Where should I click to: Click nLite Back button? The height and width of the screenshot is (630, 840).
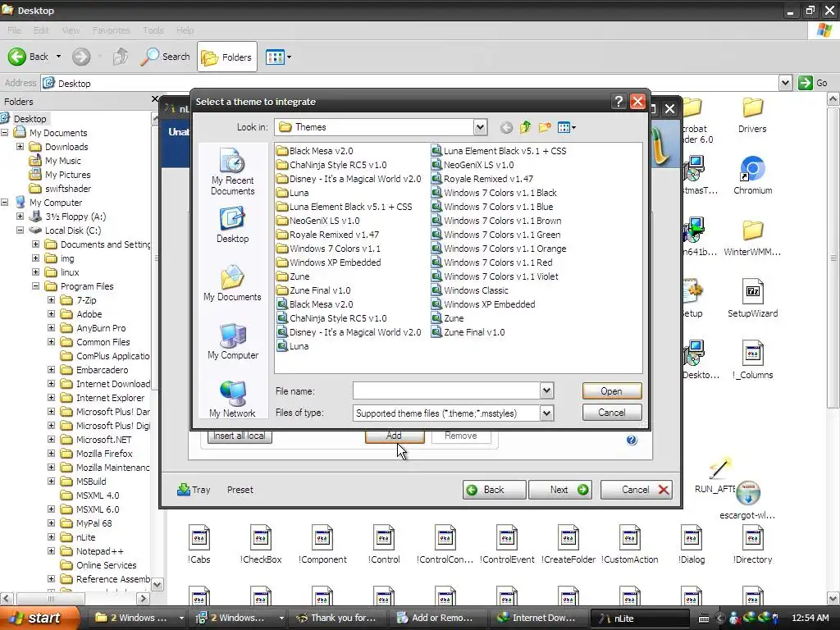pos(494,490)
